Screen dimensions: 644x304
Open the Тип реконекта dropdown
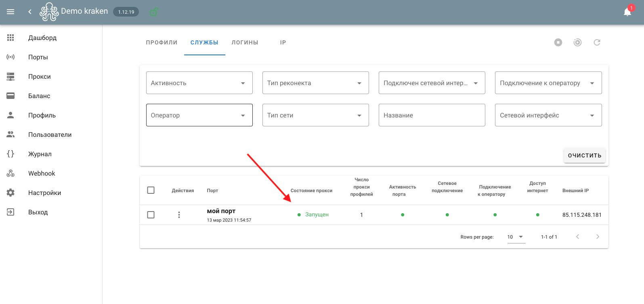[316, 83]
